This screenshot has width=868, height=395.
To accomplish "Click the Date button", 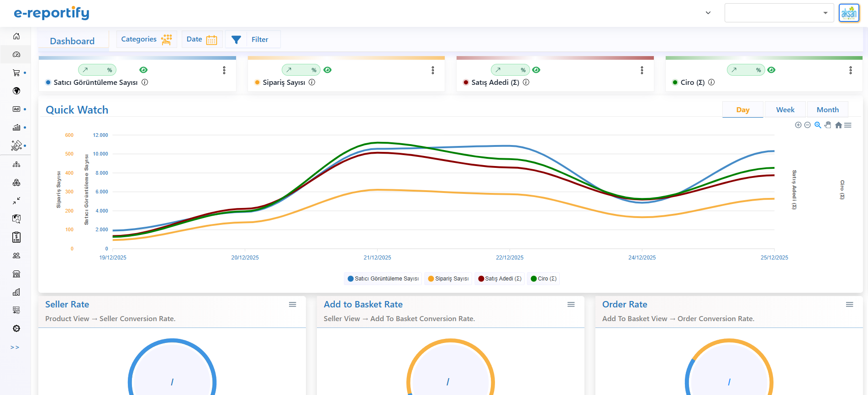I will point(202,40).
